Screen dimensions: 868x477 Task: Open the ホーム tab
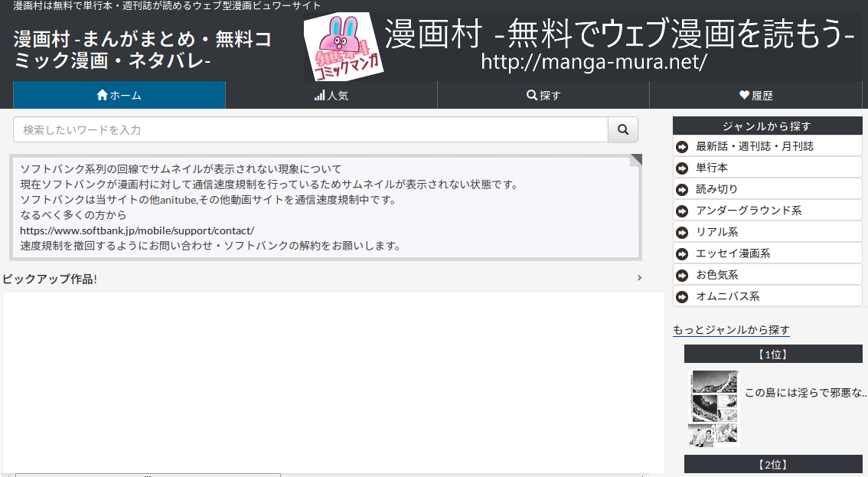click(119, 95)
